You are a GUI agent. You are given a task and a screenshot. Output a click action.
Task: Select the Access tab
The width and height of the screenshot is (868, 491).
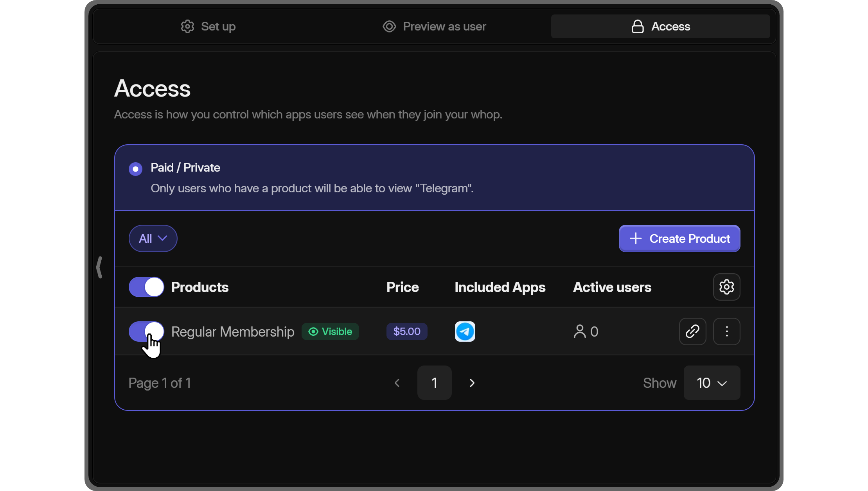660,26
